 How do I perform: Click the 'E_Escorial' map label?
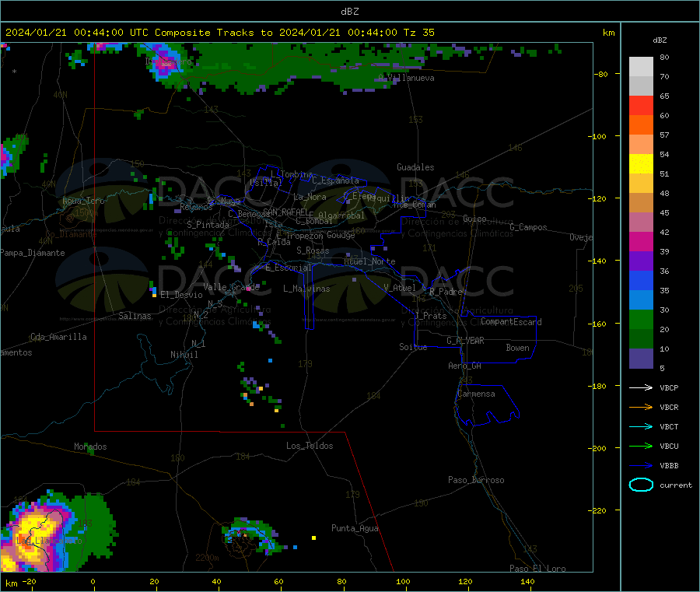point(289,268)
